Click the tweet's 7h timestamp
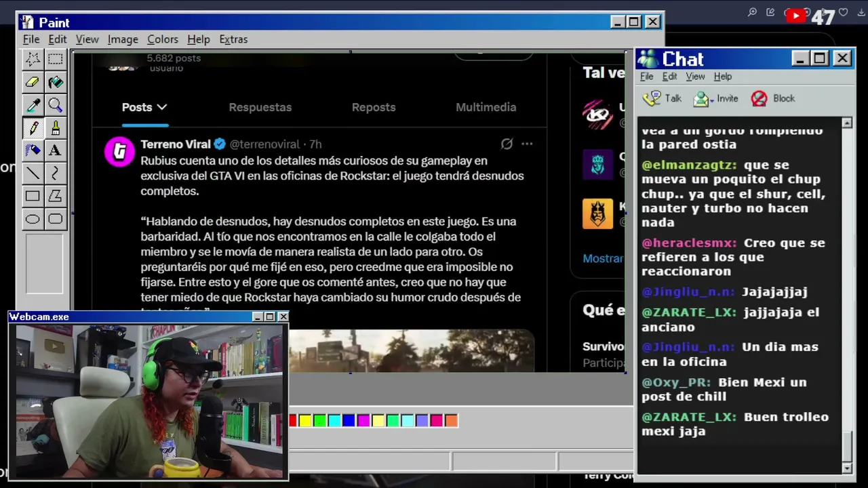This screenshot has height=488, width=868. (x=315, y=144)
